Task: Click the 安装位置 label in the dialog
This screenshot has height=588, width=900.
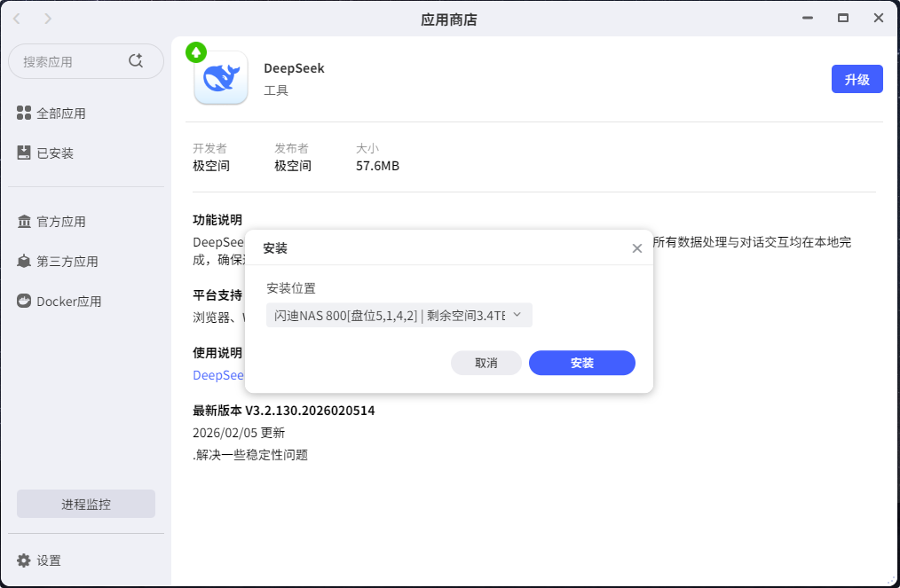Action: [x=291, y=288]
